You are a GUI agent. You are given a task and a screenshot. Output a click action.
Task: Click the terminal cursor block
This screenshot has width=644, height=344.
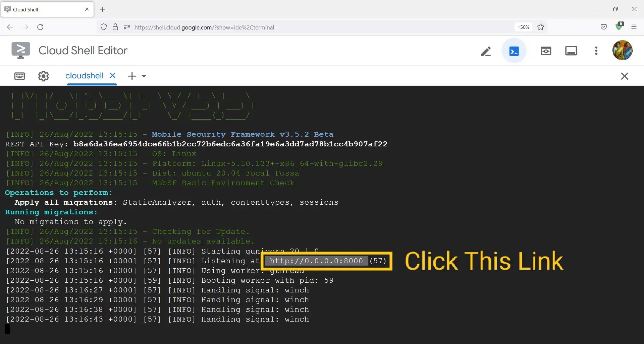pyautogui.click(x=7, y=329)
